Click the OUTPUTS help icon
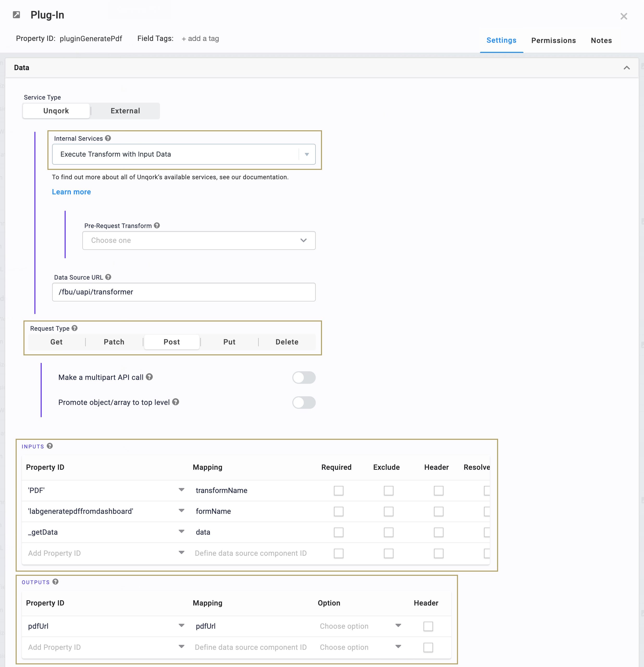 (55, 582)
